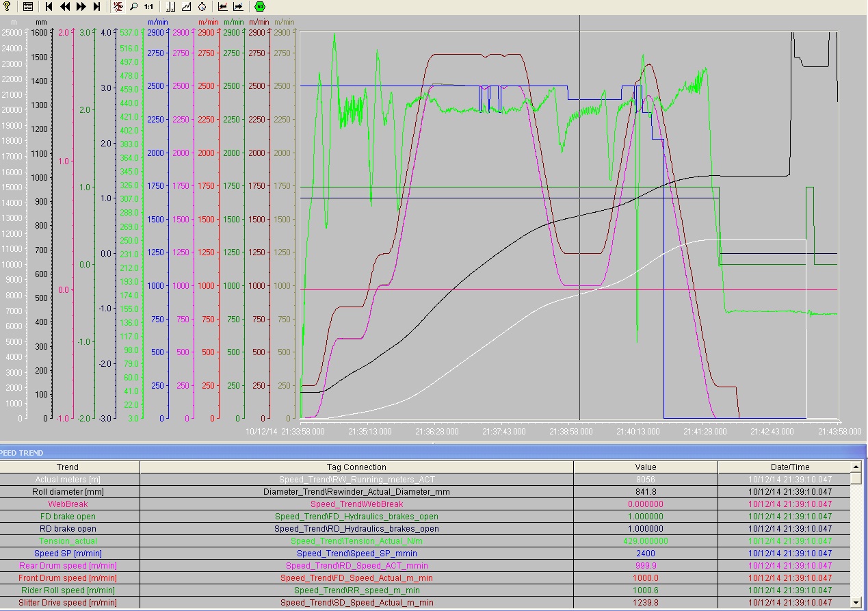Click tag 'Speed_Trend\FD_Speed_Actual_m_min'
Image resolution: width=868 pixels, height=611 pixels.
356,578
